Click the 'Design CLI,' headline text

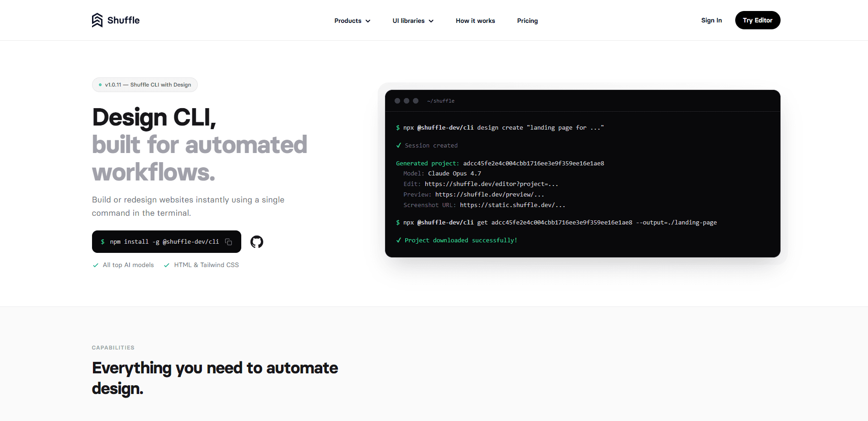pos(154,117)
